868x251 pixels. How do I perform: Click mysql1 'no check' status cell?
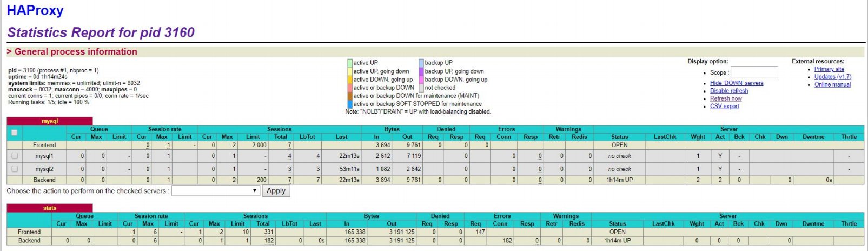coord(619,156)
